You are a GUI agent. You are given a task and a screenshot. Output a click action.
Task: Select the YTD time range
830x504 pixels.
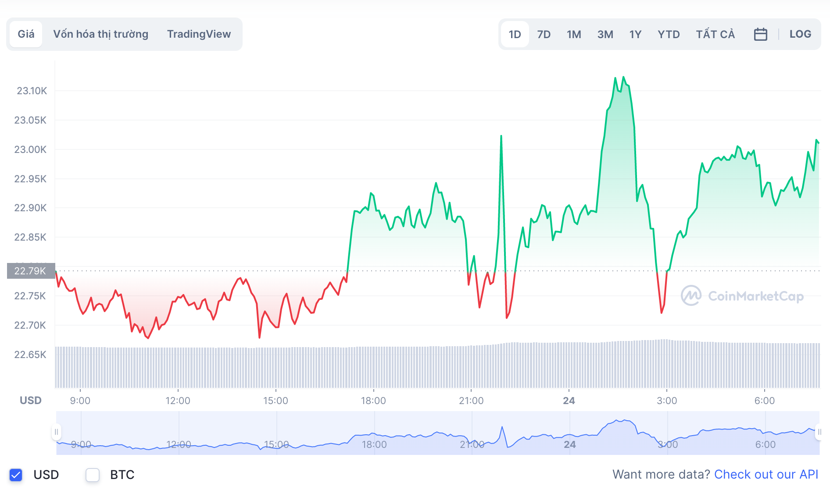[x=669, y=34]
